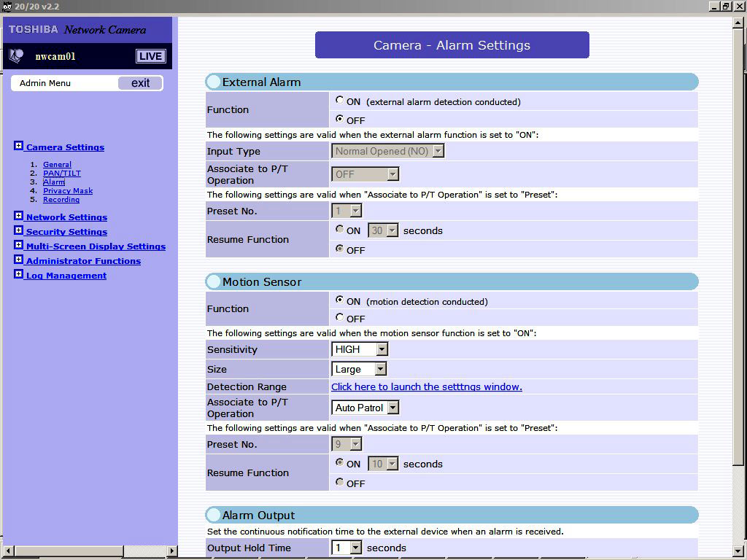Collapse the Camera Settings plus icon
Viewport: 747px width, 560px height.
[19, 147]
